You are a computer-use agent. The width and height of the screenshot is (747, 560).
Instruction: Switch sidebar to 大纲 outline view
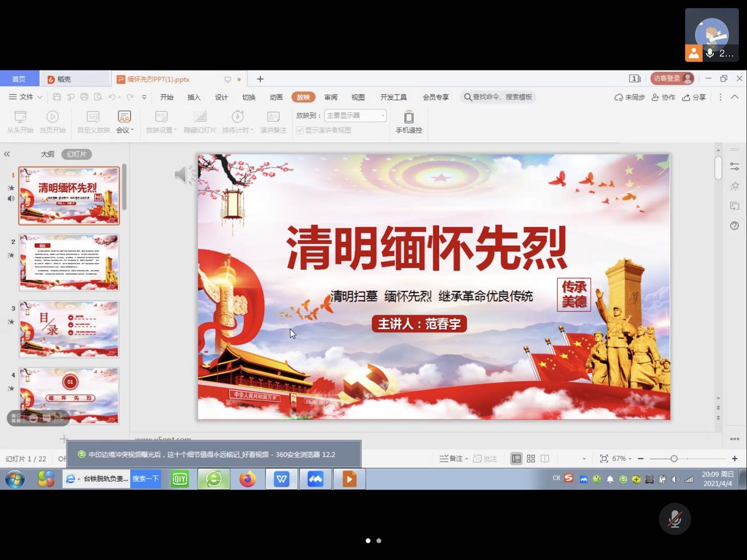[47, 154]
